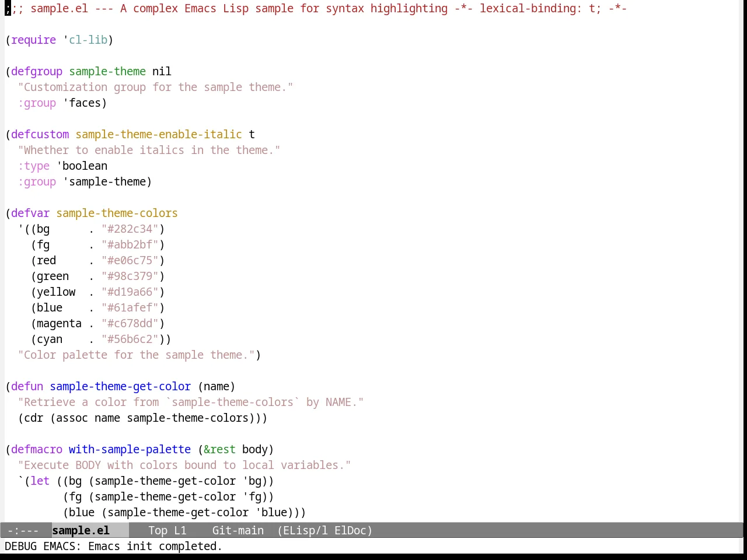Viewport: 747px width, 560px height.
Task: Click the 'cdr' function call
Action: (33, 418)
